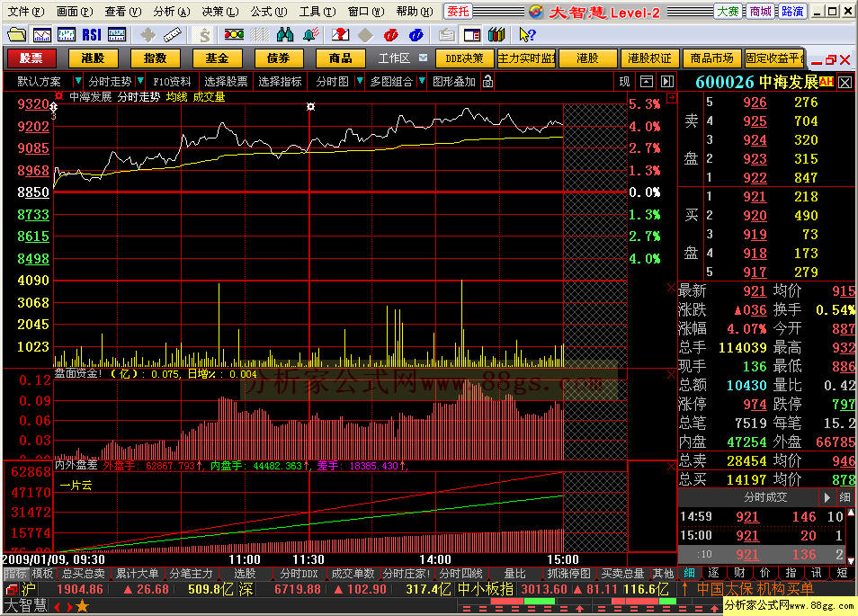The height and width of the screenshot is (616, 858).
Task: Click the context help cursor icon
Action: (527, 35)
